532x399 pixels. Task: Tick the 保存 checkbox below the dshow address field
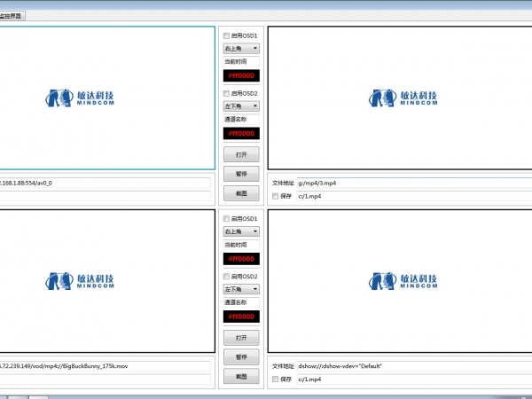point(276,379)
